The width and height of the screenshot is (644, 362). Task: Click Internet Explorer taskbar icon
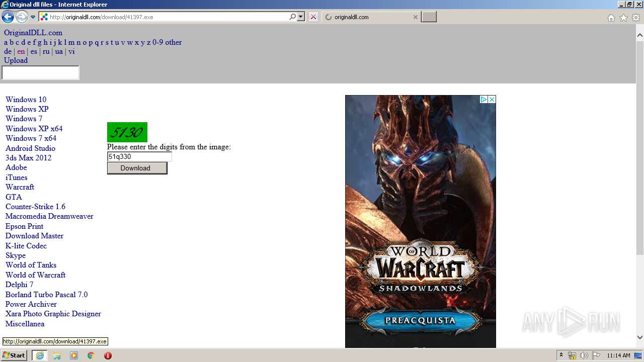pyautogui.click(x=40, y=355)
